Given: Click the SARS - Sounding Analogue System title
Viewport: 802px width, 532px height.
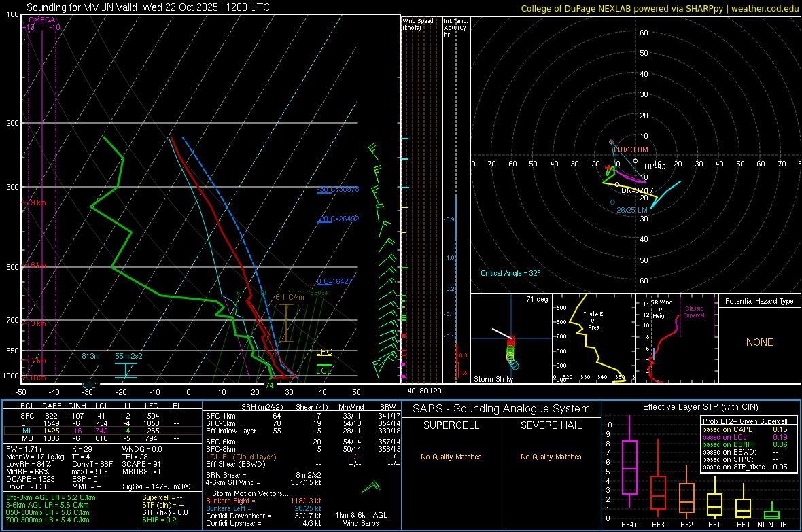Looking at the screenshot, I should point(502,409).
